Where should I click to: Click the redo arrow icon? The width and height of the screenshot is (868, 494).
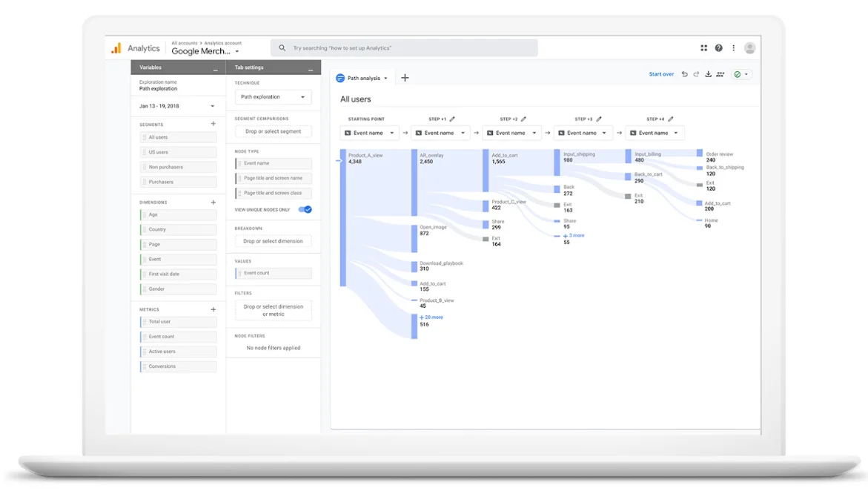[696, 74]
